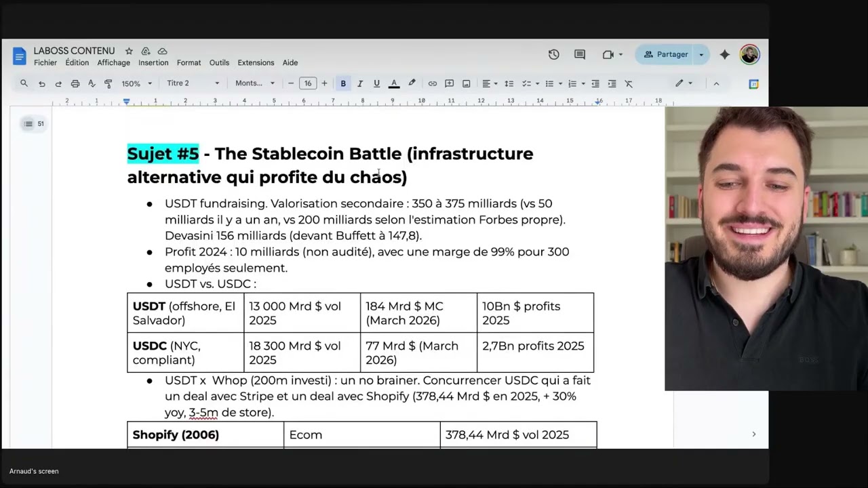Pick a highlight color
Screen dimensions: 868x488
412,83
